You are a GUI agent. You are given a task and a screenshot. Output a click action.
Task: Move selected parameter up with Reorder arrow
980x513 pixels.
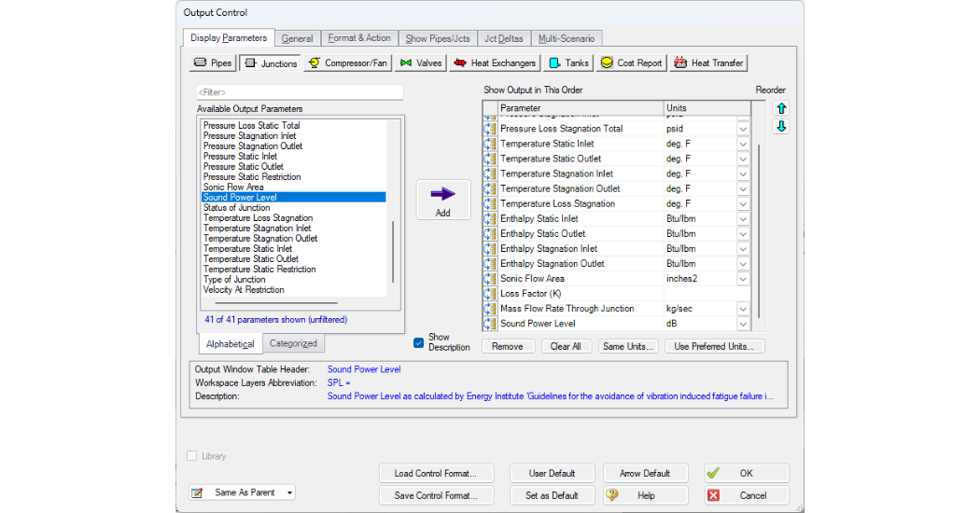click(781, 108)
